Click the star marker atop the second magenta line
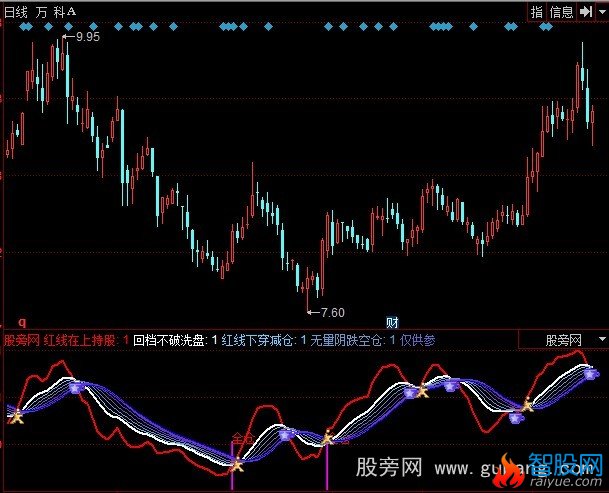 [327, 438]
